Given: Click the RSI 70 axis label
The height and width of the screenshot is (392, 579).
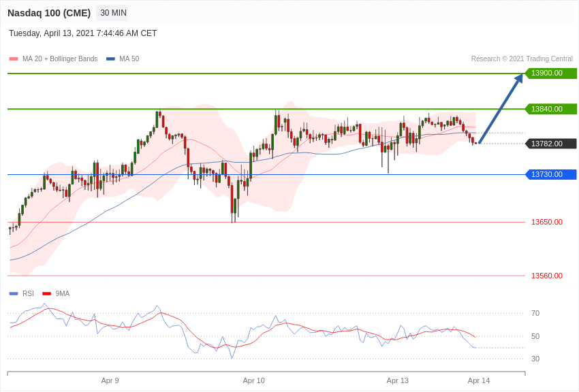Looking at the screenshot, I should tap(535, 314).
